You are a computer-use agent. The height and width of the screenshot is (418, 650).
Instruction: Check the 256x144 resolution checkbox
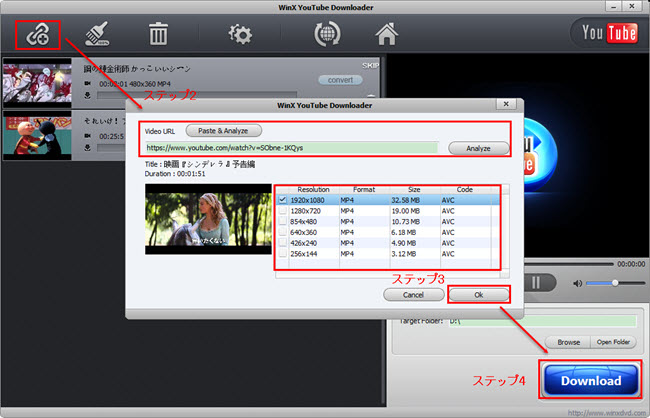click(283, 253)
